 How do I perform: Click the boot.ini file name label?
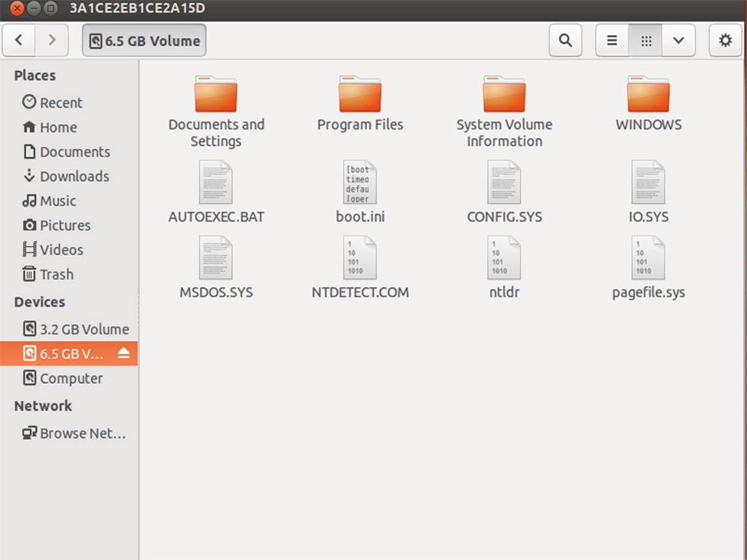tap(360, 217)
